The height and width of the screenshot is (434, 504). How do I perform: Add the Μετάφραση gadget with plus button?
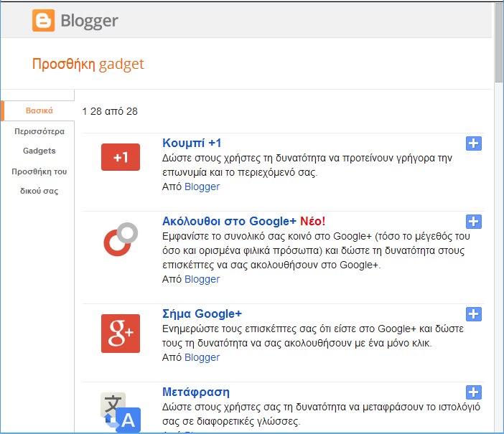pos(474,392)
